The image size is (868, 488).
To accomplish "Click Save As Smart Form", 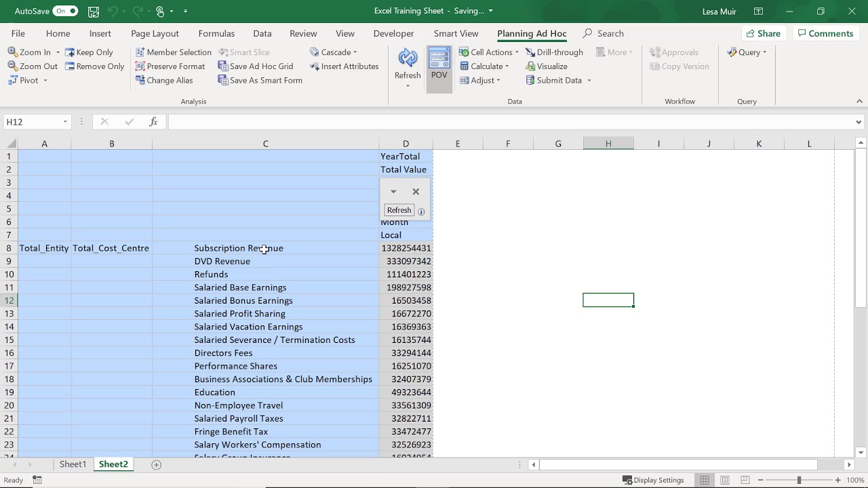I will pos(260,80).
